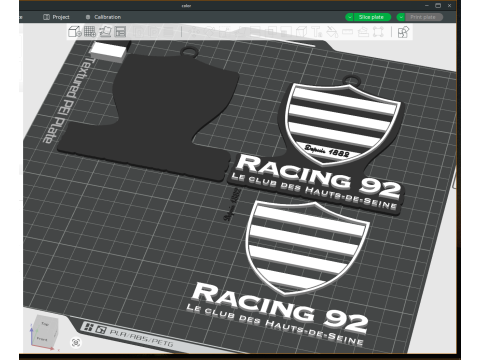480x360 pixels.
Task: Click the Add model cube icon
Action: [x=75, y=32]
